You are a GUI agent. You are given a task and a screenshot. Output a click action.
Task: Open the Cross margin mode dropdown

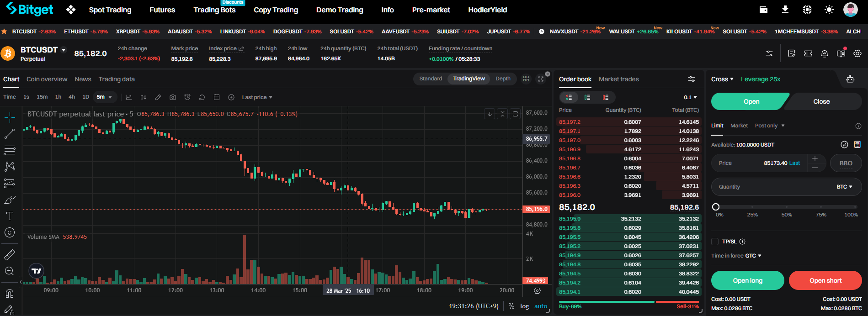coord(722,79)
